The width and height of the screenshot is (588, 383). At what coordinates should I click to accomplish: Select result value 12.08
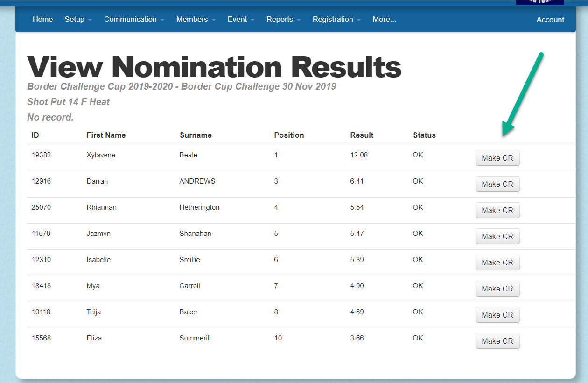359,155
